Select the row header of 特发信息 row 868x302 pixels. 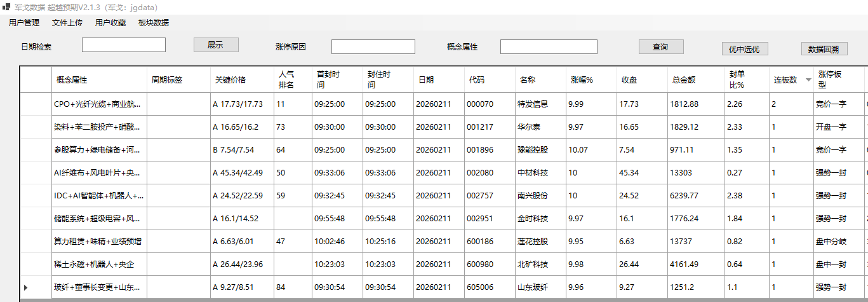36,104
